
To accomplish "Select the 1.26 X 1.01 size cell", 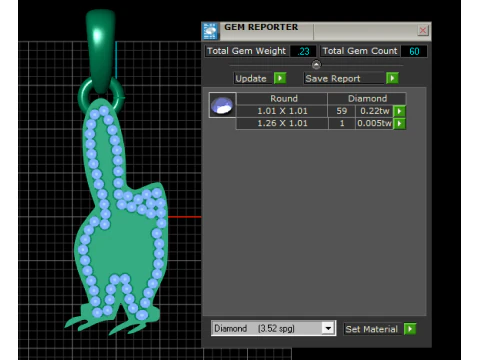I will [282, 123].
